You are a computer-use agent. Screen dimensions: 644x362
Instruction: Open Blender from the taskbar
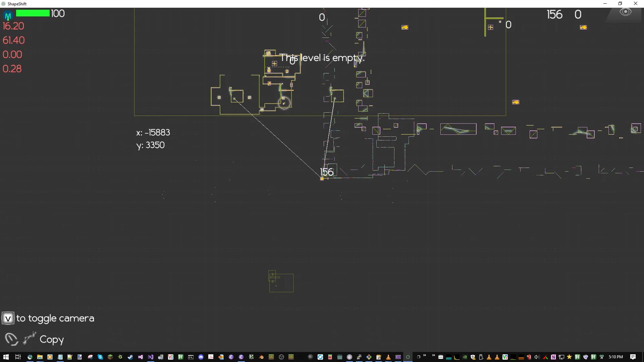(x=261, y=357)
